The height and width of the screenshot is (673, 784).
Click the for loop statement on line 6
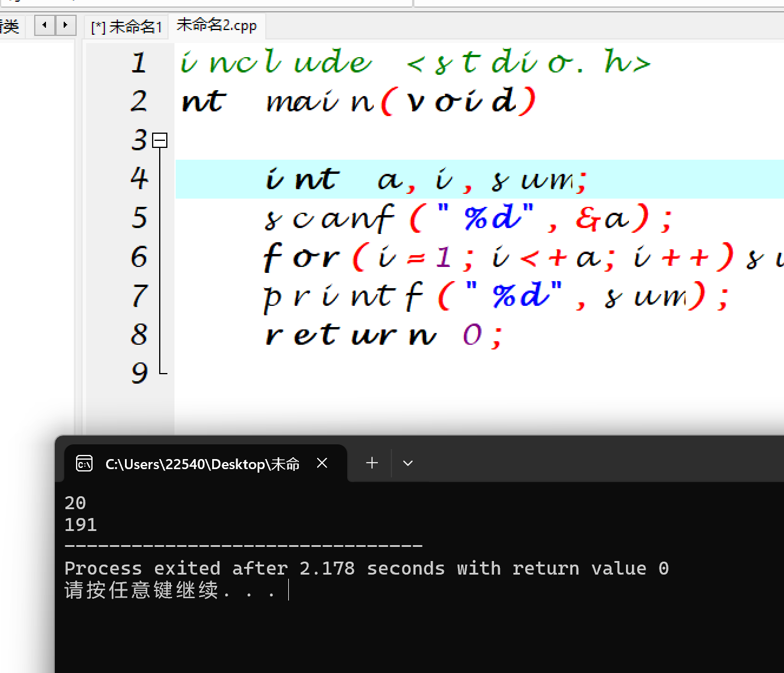(x=523, y=258)
